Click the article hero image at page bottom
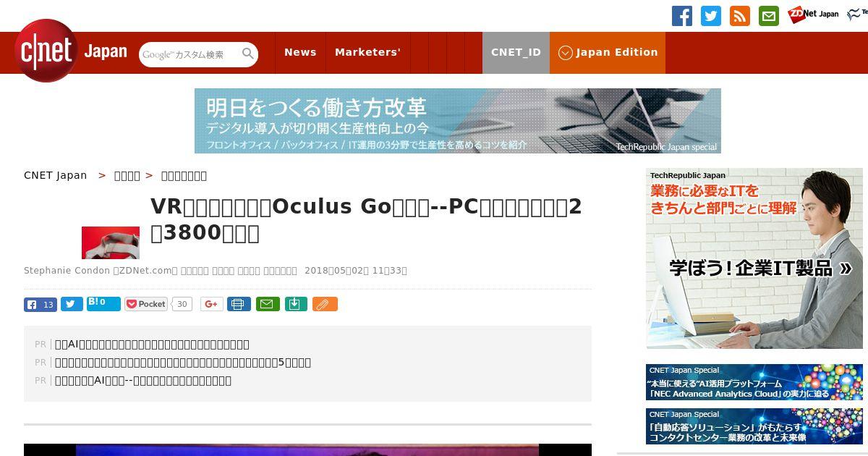 [x=307, y=449]
